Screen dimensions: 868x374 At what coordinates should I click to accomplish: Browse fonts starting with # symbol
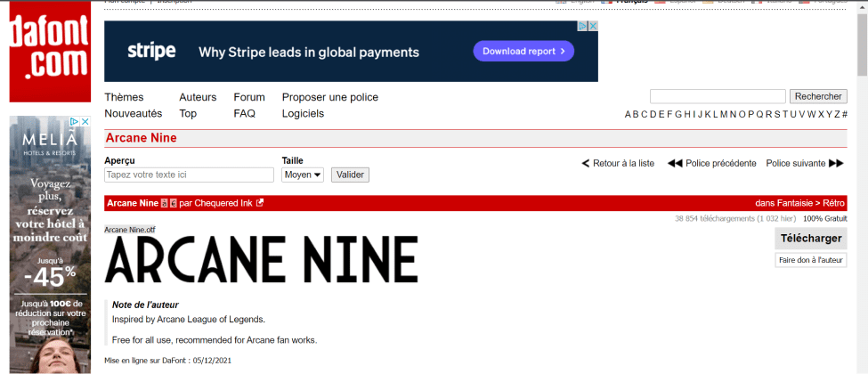tap(845, 115)
